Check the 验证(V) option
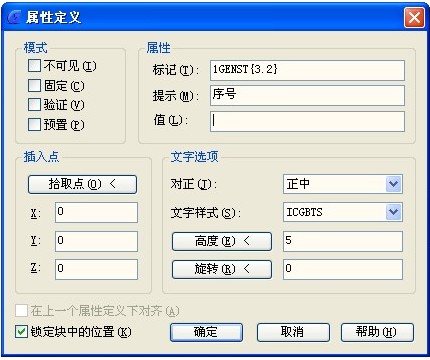This screenshot has height=360, width=430. (x=34, y=105)
